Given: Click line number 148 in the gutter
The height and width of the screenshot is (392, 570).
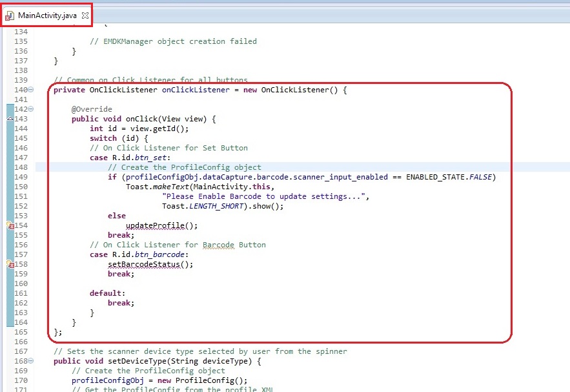Looking at the screenshot, I should coord(21,167).
